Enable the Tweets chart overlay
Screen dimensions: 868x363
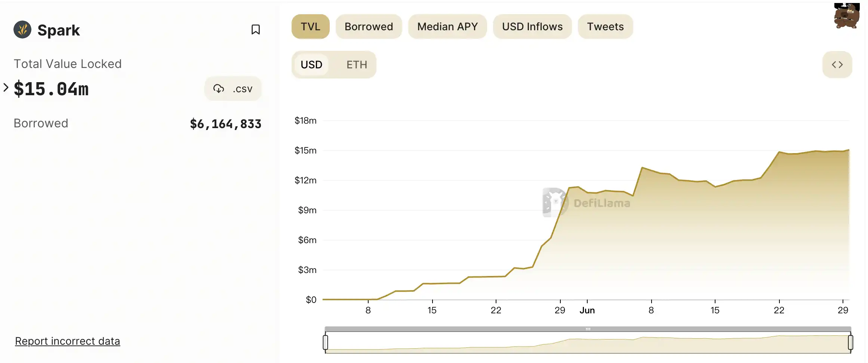605,27
